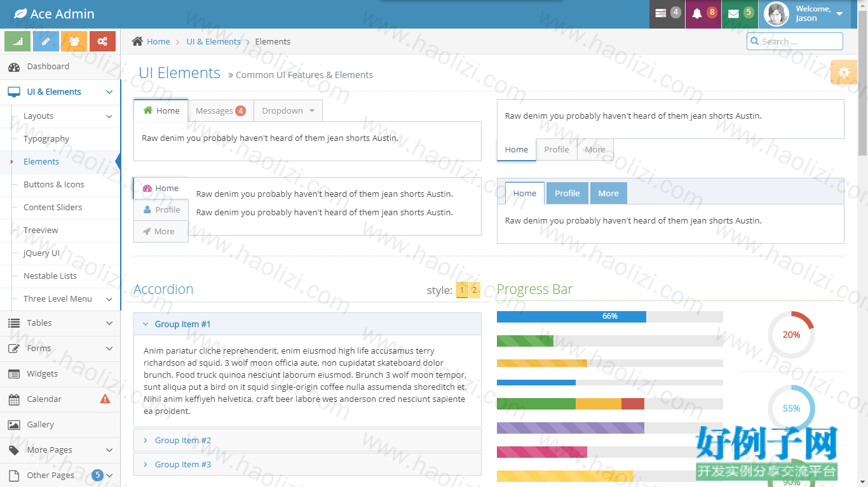Image resolution: width=868 pixels, height=487 pixels.
Task: Click the Other Pages file icon
Action: pos(14,476)
